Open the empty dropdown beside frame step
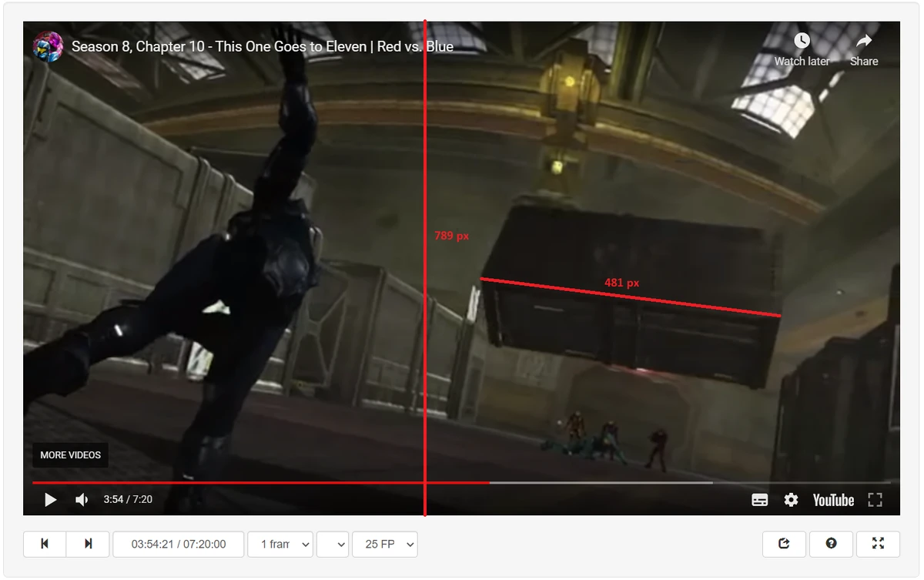The image size is (924, 580). click(x=333, y=544)
